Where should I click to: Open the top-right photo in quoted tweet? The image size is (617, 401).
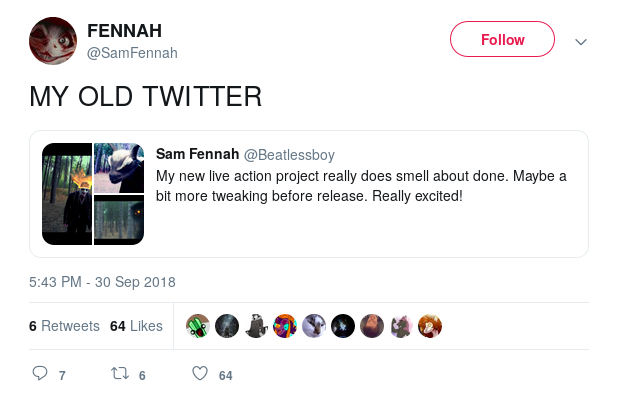(x=119, y=168)
